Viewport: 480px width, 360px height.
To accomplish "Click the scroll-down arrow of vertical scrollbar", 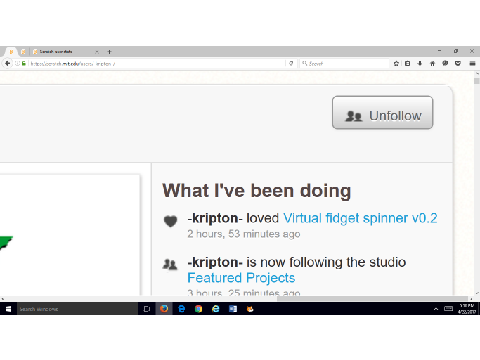I will point(477,293).
